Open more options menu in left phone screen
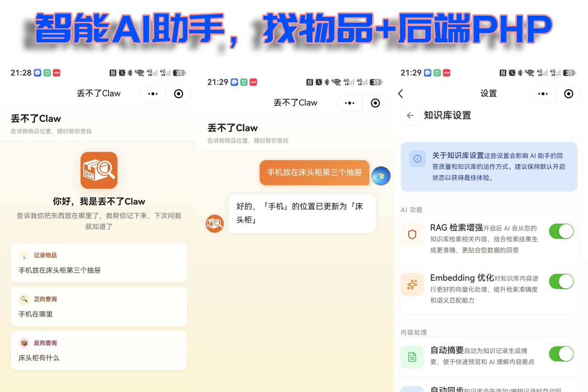Image resolution: width=588 pixels, height=392 pixels. (x=153, y=94)
